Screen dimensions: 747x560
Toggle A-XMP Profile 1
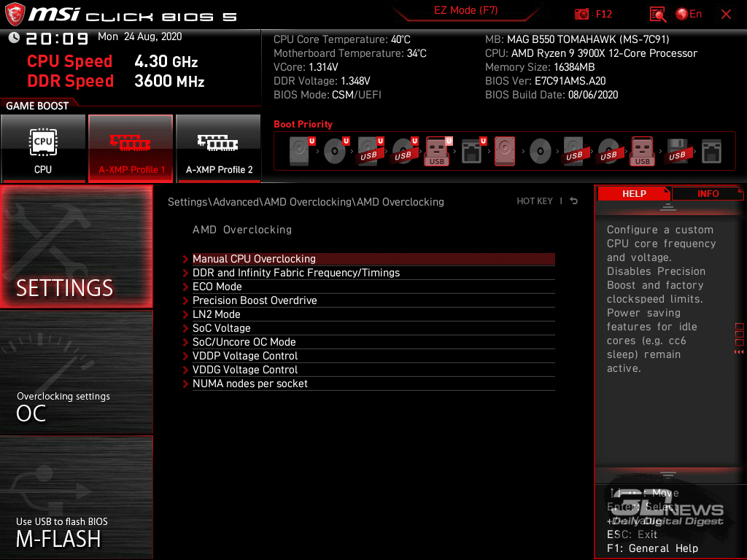click(131, 148)
